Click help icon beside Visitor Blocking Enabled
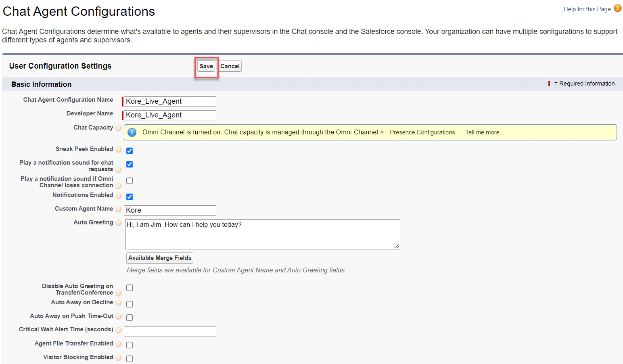The height and width of the screenshot is (364, 623). tap(118, 358)
